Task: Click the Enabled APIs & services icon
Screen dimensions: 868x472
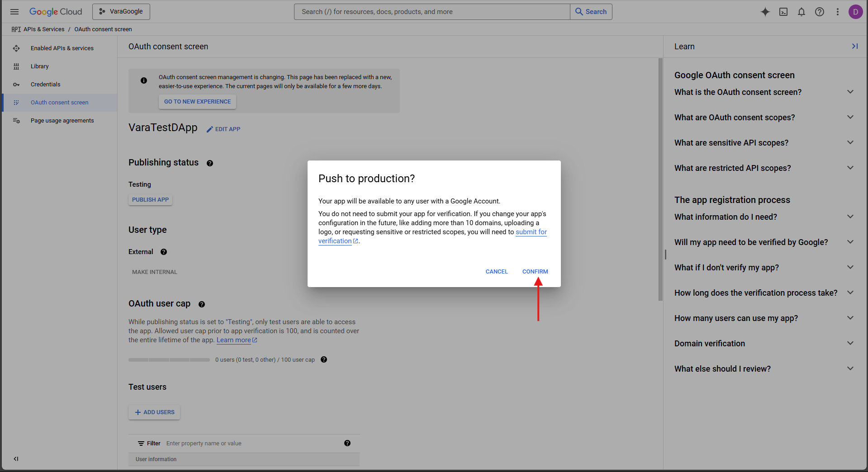Action: 16,48
